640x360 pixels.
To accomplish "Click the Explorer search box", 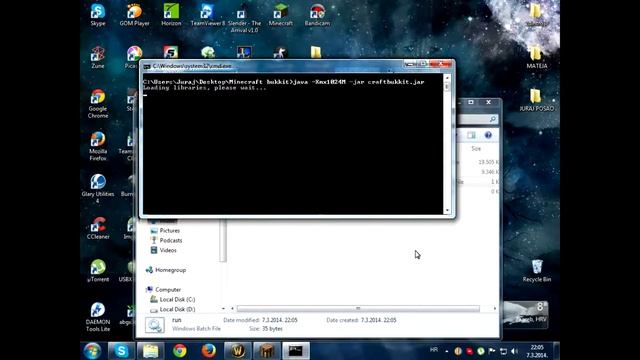I will [x=478, y=119].
